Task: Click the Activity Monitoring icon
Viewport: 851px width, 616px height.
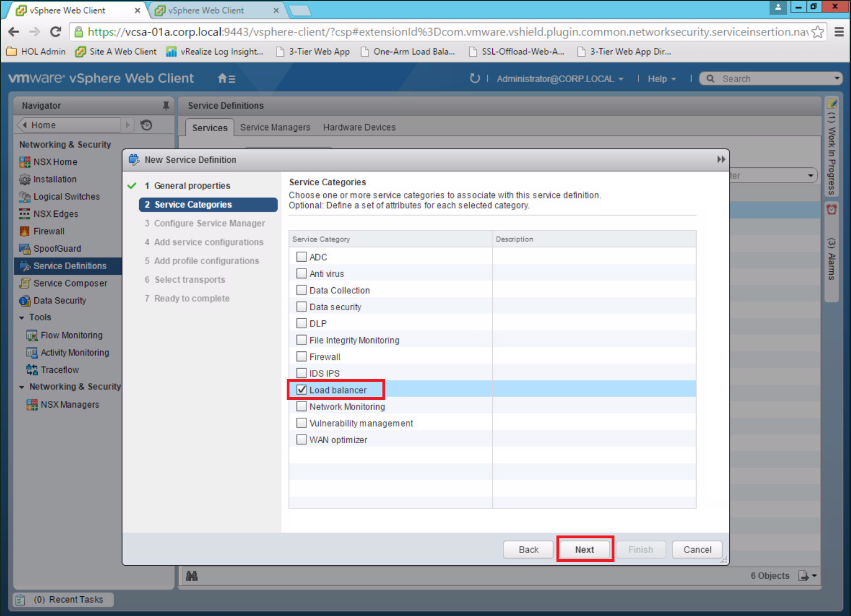Action: point(32,353)
